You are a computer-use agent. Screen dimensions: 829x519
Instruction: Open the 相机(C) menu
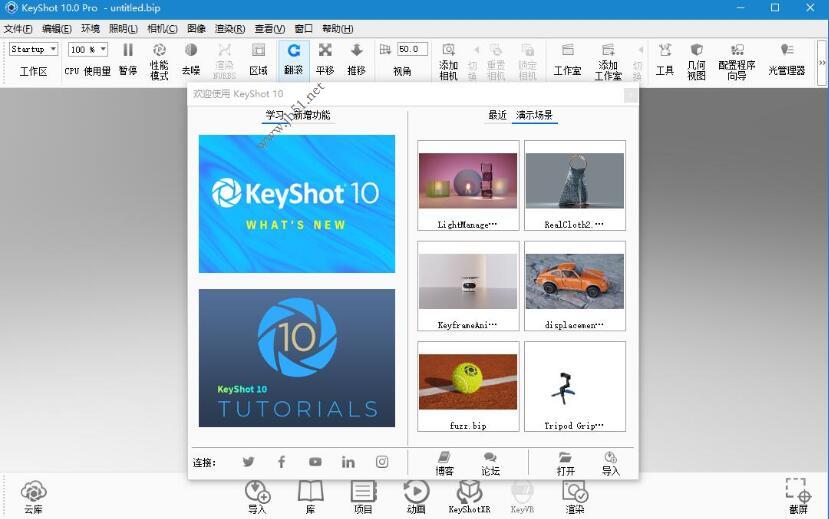pyautogui.click(x=162, y=29)
